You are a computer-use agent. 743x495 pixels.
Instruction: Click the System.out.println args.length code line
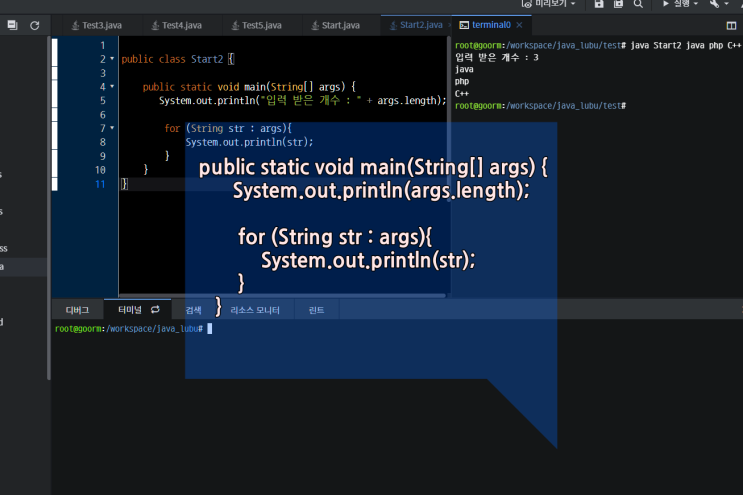[303, 100]
